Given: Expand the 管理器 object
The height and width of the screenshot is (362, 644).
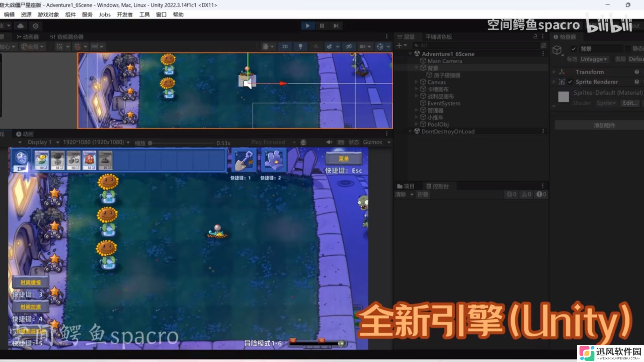Looking at the screenshot, I should point(416,110).
